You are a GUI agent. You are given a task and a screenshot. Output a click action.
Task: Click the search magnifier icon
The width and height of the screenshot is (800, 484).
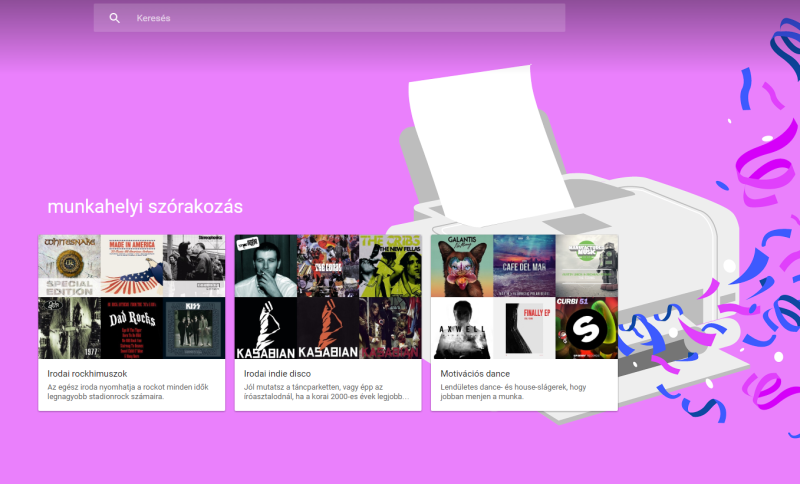pos(114,18)
